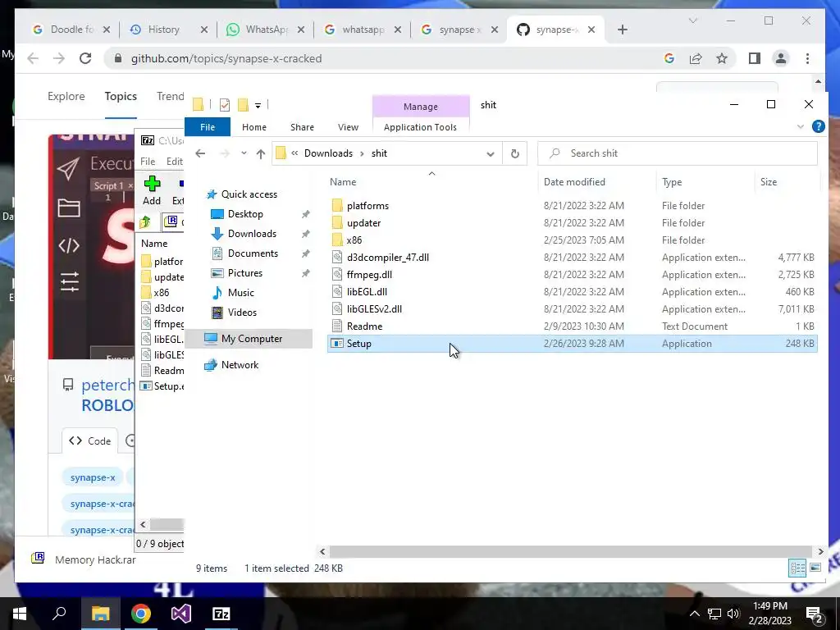Open the File tab in Explorer
The width and height of the screenshot is (840, 630).
coord(208,127)
